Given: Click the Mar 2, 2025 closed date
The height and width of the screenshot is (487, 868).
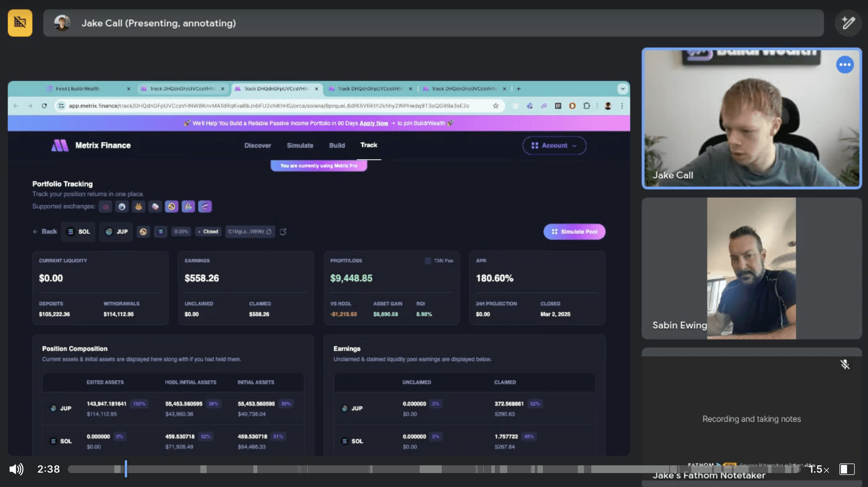Looking at the screenshot, I should coord(555,314).
